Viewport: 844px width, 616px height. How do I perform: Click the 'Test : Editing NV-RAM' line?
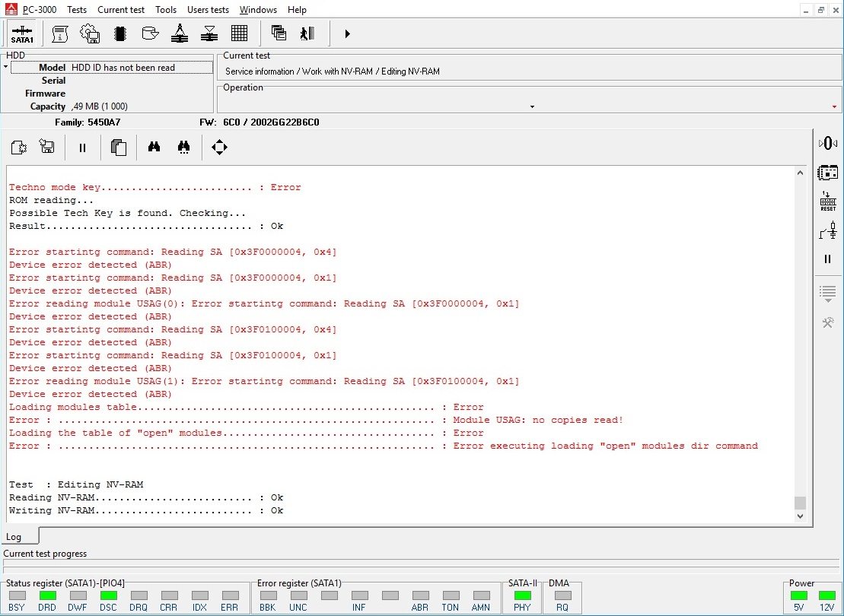click(76, 484)
